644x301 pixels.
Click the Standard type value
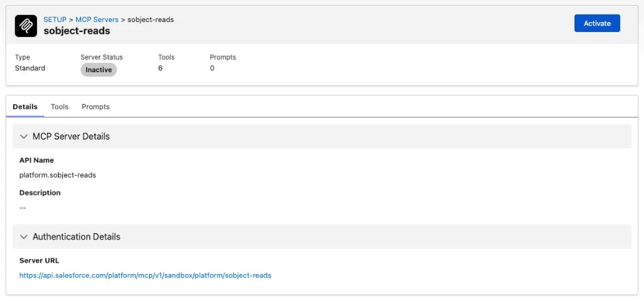[x=30, y=68]
